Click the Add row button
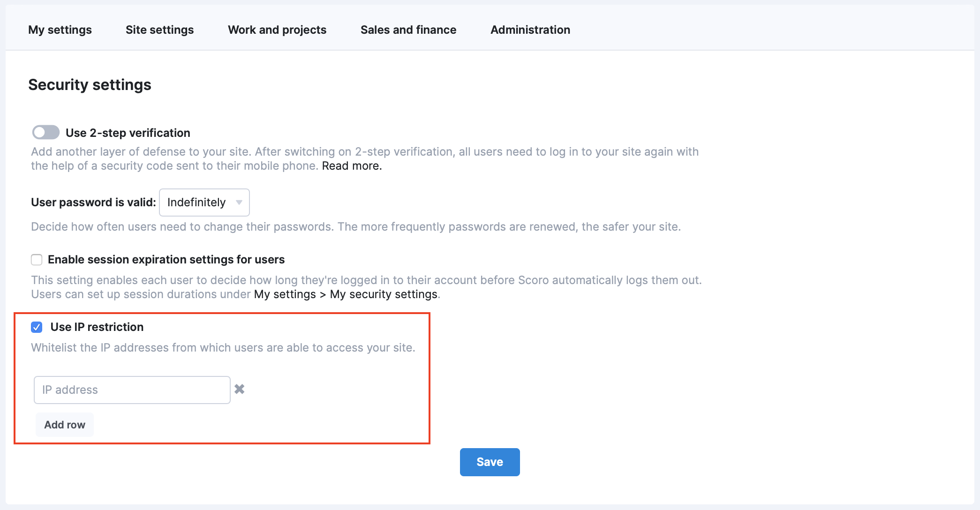 click(x=65, y=425)
